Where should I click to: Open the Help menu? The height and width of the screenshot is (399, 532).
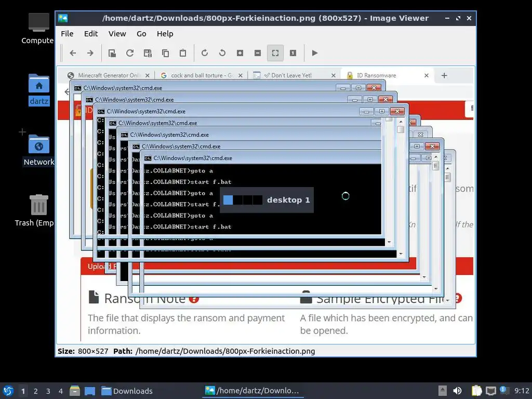click(x=165, y=34)
